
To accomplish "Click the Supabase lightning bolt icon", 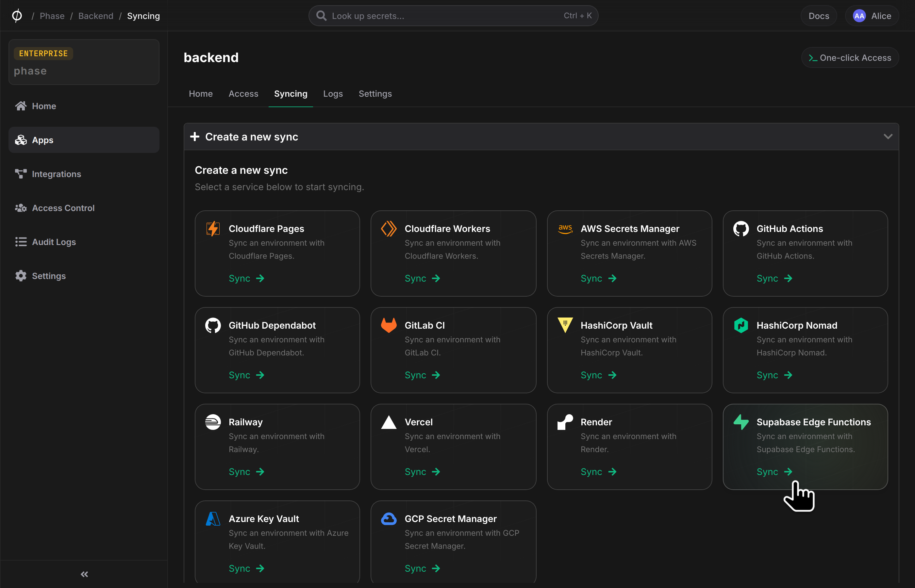I will [741, 422].
